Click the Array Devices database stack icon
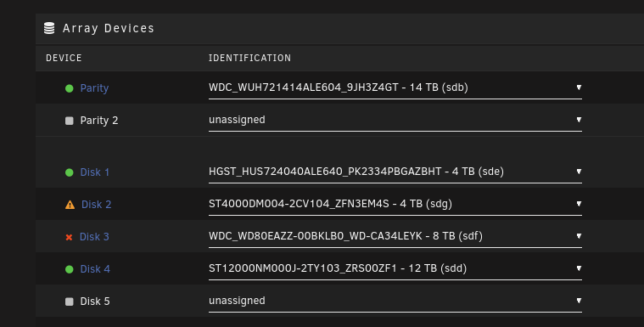 (49, 28)
